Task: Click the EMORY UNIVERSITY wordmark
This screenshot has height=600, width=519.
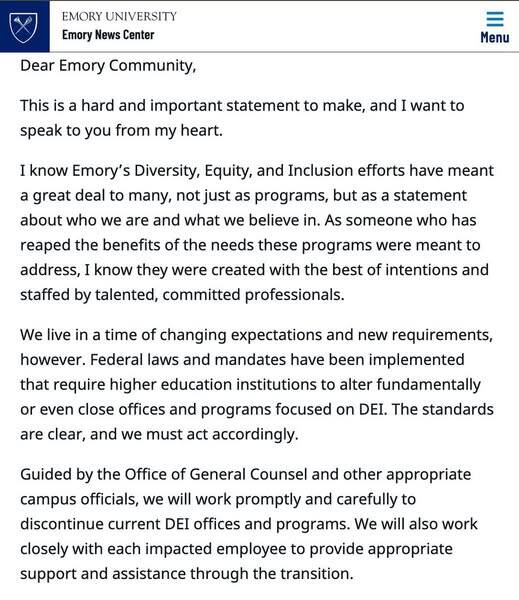Action: 119,16
